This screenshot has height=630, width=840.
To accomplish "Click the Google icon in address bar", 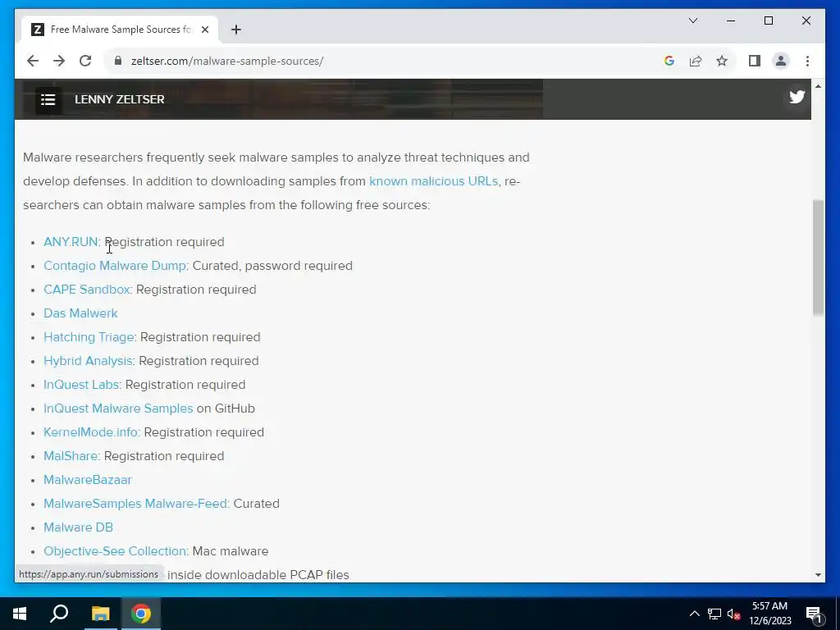I will click(x=669, y=61).
